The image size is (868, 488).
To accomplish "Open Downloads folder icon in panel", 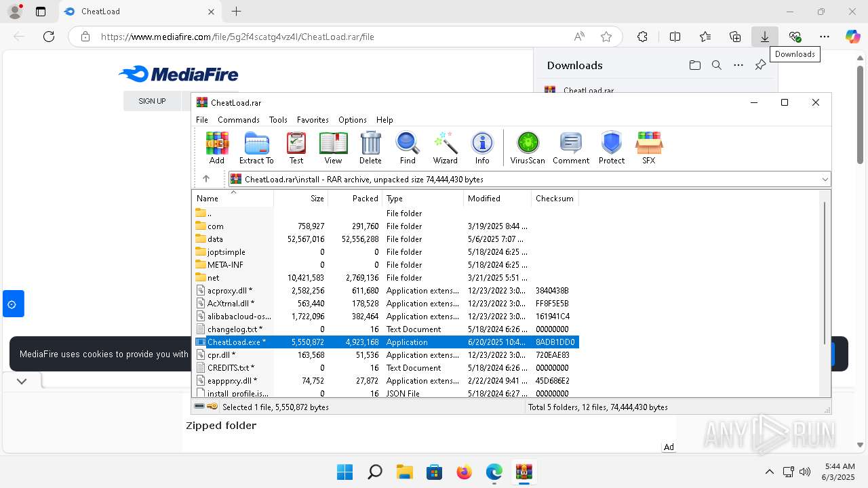I will click(695, 65).
